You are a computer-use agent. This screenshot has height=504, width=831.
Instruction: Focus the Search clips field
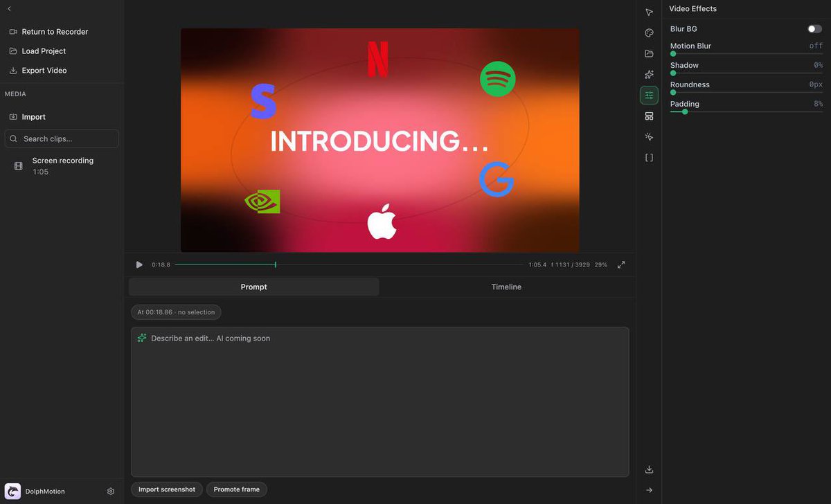(62, 138)
